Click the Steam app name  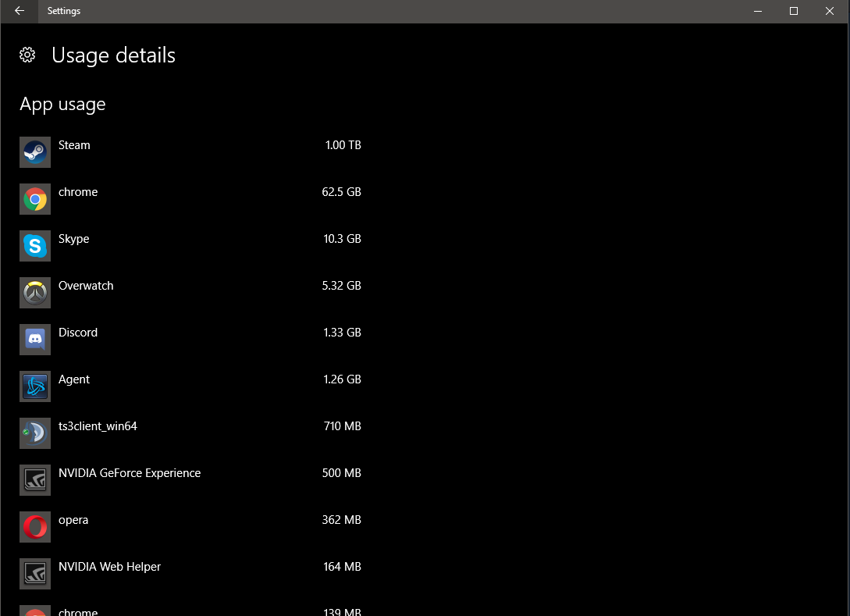point(74,145)
